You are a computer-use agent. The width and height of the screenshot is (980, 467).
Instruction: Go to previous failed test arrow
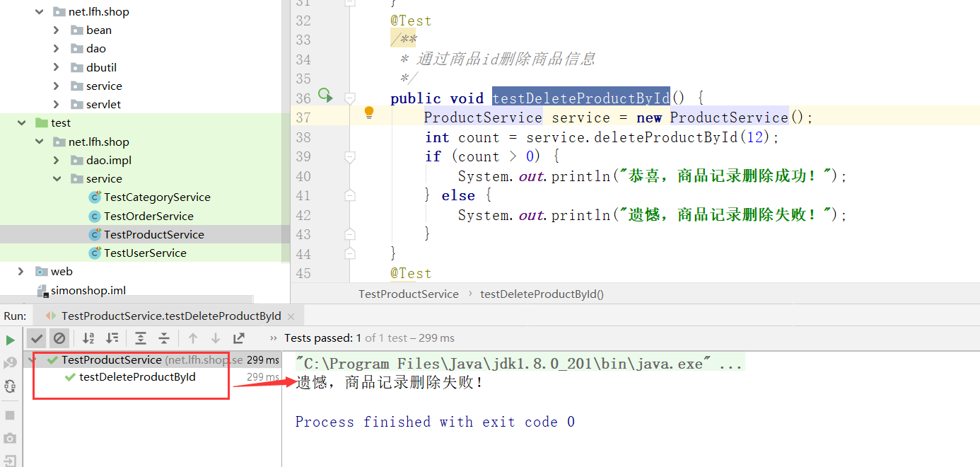pos(193,338)
